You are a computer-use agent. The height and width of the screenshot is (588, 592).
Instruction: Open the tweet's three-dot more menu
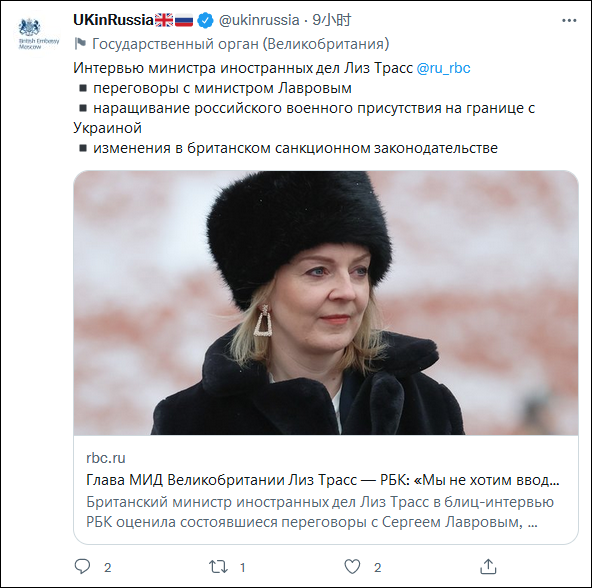[569, 20]
